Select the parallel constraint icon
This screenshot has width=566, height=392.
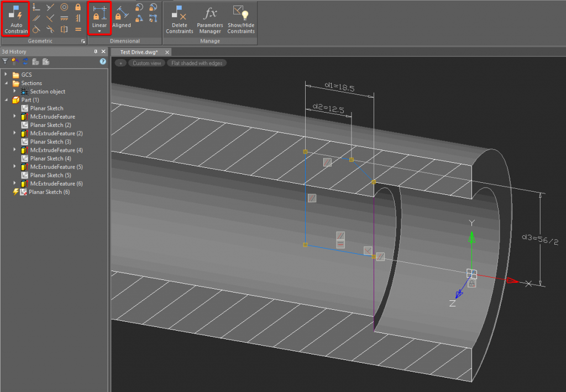pyautogui.click(x=35, y=18)
